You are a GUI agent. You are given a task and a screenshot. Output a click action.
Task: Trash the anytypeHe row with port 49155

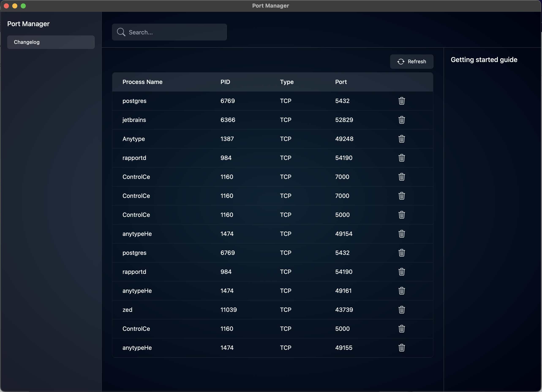tap(402, 348)
